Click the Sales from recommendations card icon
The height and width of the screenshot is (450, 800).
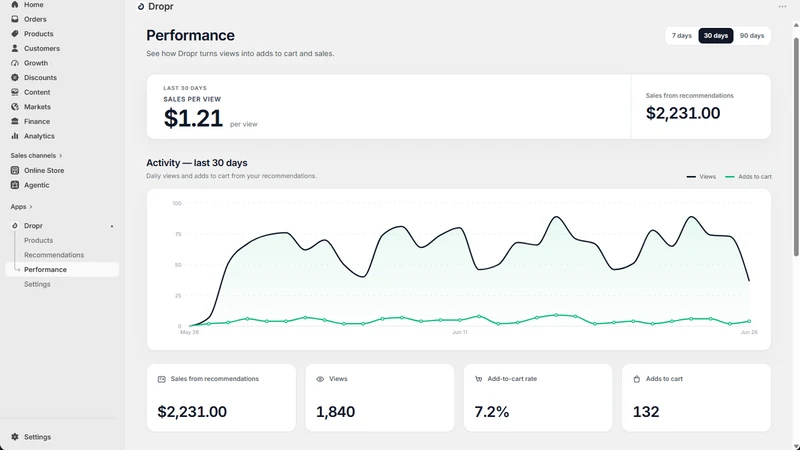(162, 379)
